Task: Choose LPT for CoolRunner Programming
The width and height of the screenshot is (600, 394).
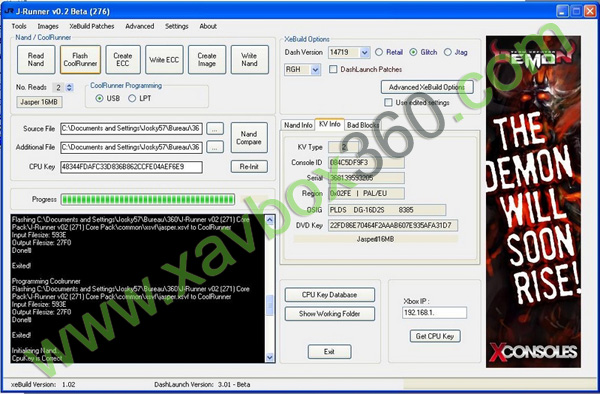Action: coord(132,98)
